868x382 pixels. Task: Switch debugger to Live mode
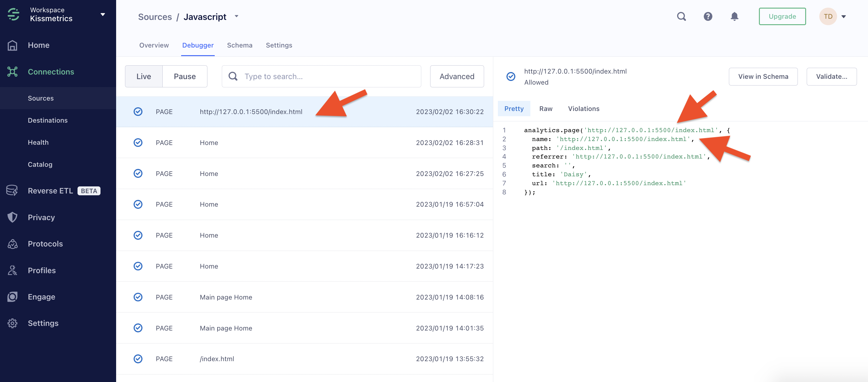coord(144,76)
